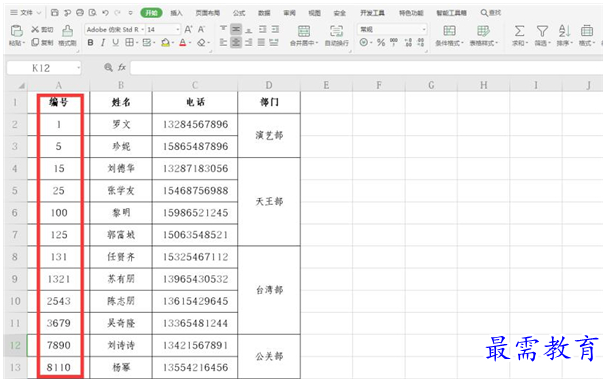Open the number format dropdown (常规)
This screenshot has height=380, width=607.
click(x=424, y=29)
